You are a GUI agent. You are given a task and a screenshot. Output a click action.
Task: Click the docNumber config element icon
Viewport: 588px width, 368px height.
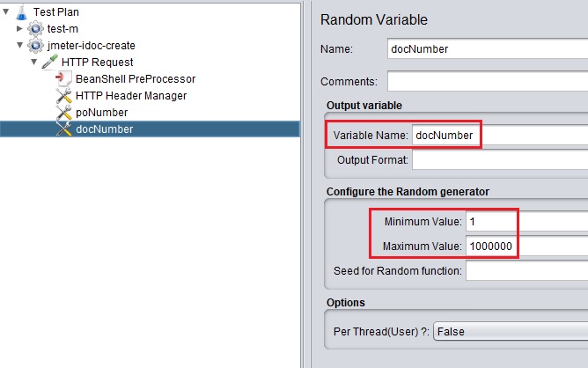[x=63, y=129]
